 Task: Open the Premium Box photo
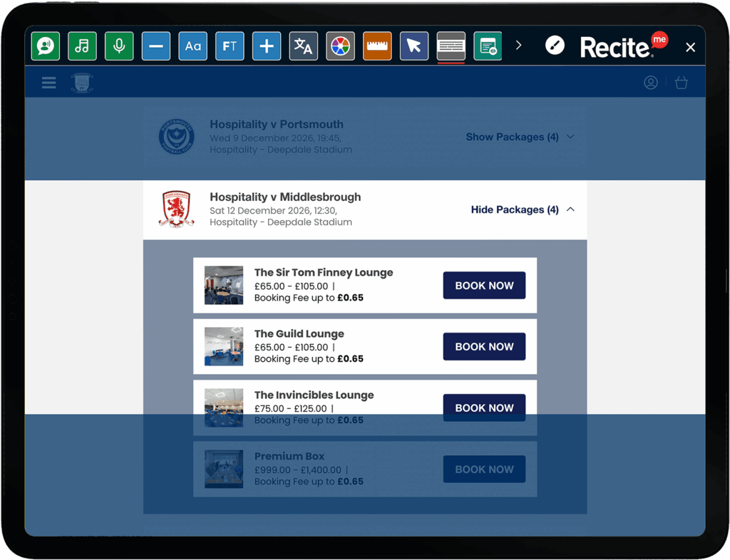tap(224, 469)
